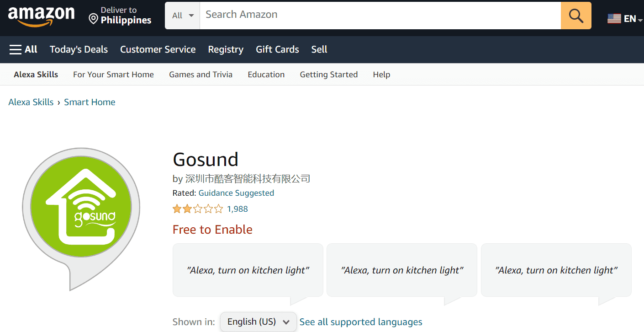Click the star rating icons
Screen dimensions: 644x332
click(198, 209)
